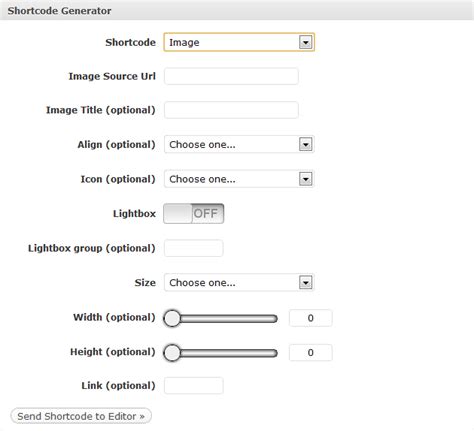
Task: Click the Size dropdown arrow icon
Action: point(305,283)
